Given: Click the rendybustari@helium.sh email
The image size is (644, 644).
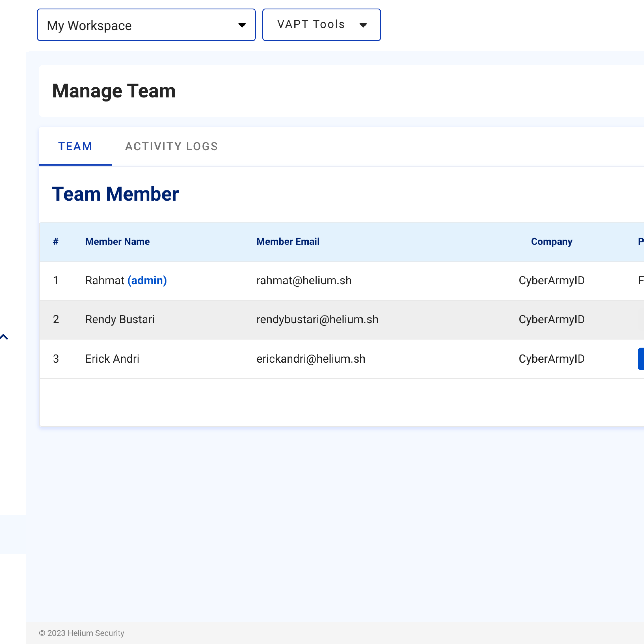Looking at the screenshot, I should [x=317, y=319].
